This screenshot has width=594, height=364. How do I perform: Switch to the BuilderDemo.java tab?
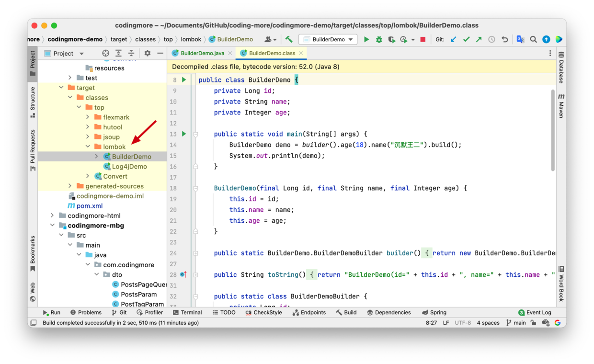[202, 53]
